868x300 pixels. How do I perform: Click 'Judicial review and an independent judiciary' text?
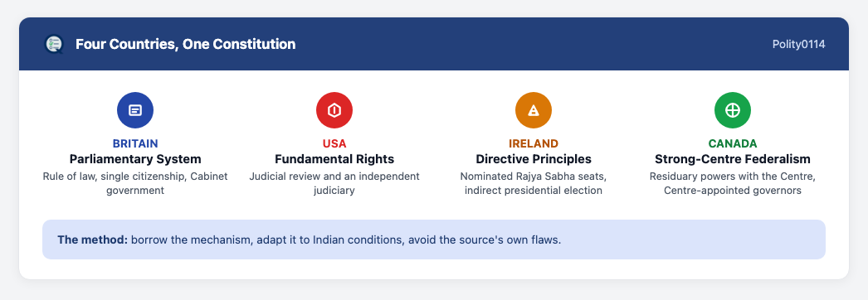click(334, 183)
